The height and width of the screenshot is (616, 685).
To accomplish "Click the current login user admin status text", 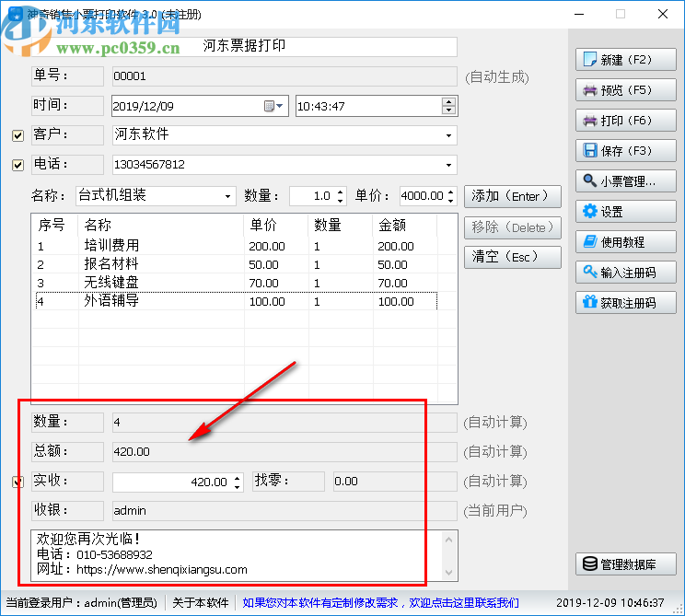I will tap(82, 603).
